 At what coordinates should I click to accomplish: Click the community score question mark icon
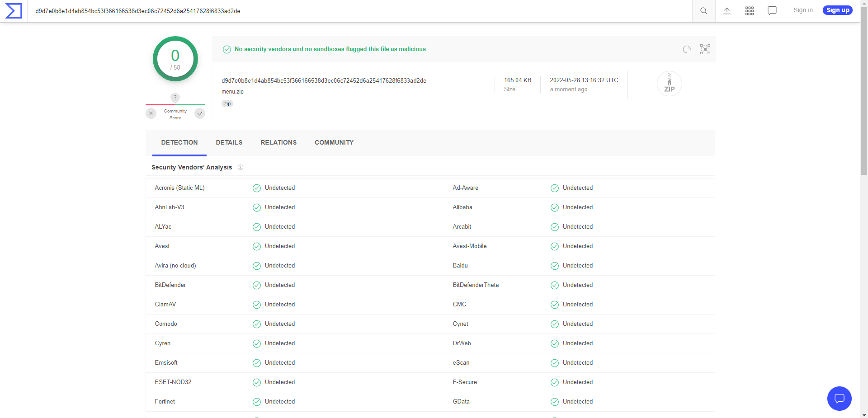coord(175,98)
